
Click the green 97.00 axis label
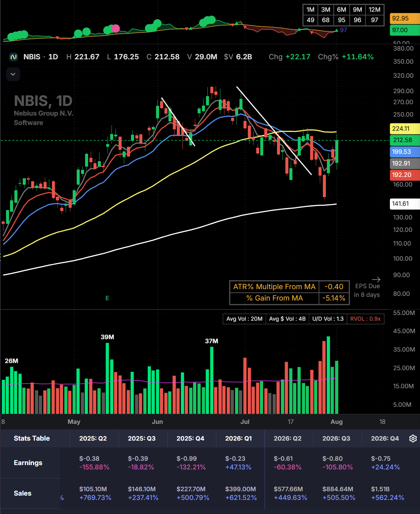405,30
